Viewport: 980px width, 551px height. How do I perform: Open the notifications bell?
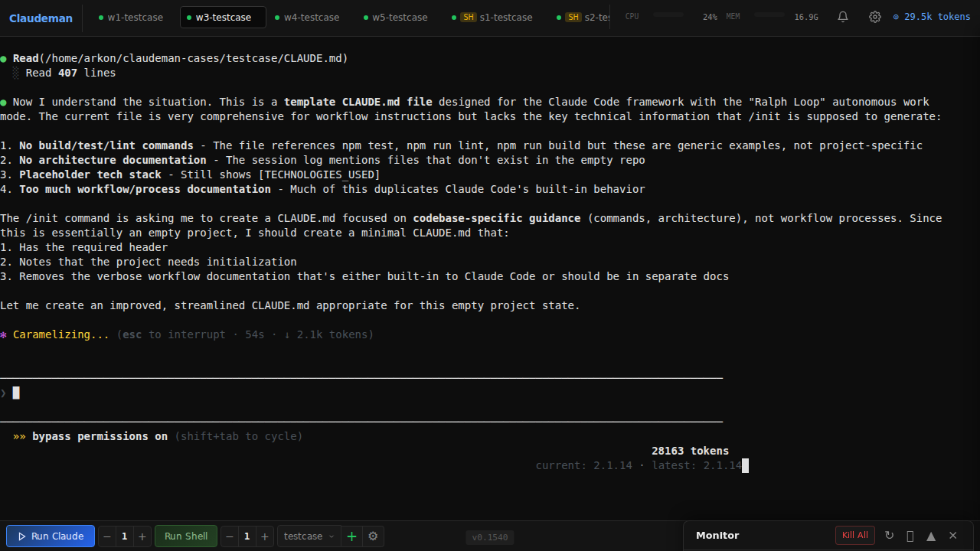tap(843, 17)
